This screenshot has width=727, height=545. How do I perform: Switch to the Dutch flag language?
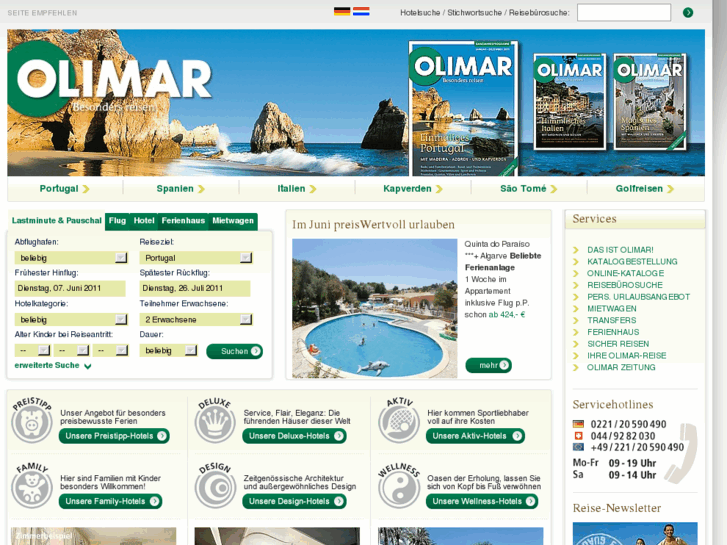click(361, 12)
